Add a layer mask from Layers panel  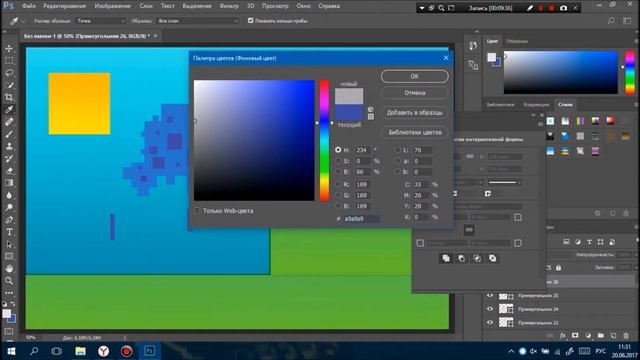coord(575,336)
